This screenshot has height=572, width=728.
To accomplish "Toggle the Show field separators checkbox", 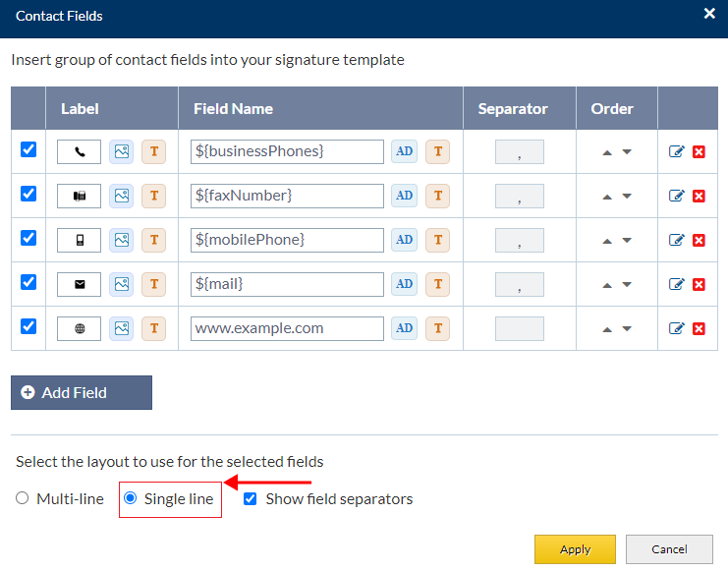I will tap(252, 498).
